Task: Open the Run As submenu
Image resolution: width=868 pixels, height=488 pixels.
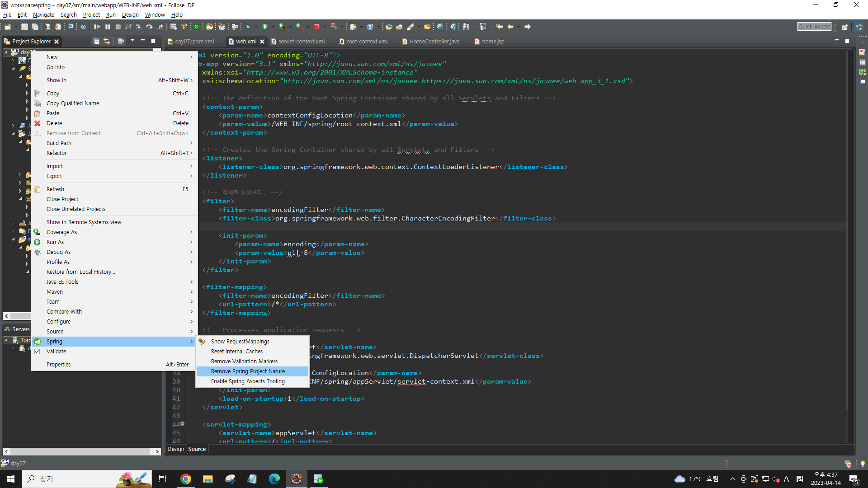Action: pos(114,242)
